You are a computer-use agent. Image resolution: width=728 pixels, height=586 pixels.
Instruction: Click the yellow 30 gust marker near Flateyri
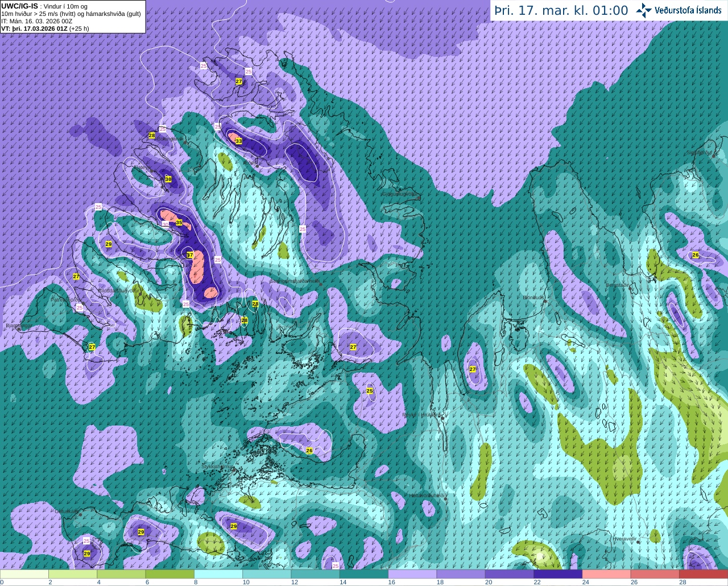tap(168, 179)
